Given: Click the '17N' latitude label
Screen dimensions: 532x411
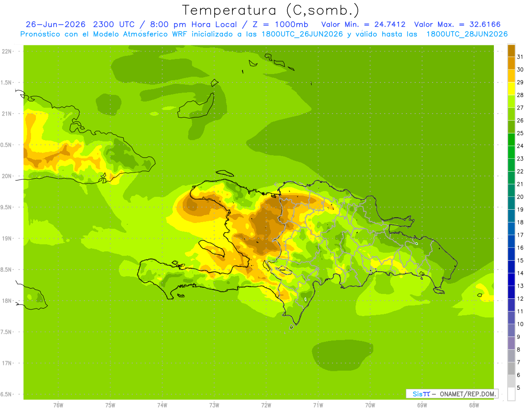Looking at the screenshot, I should point(7,363).
